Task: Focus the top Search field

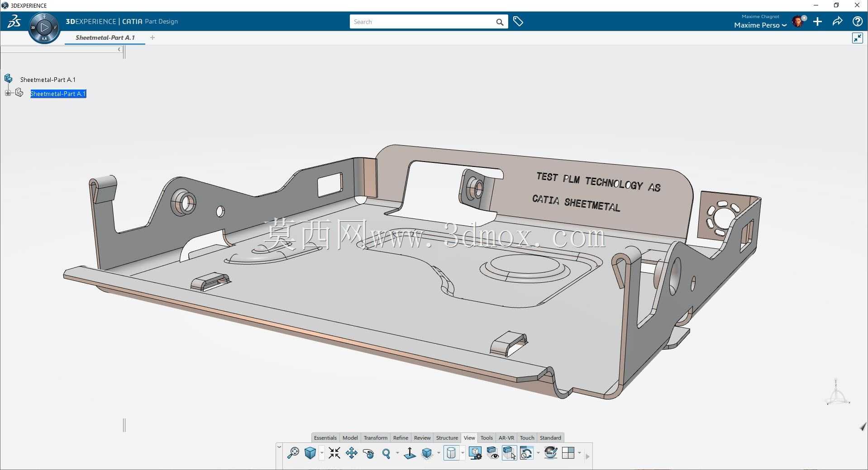Action: pos(423,22)
